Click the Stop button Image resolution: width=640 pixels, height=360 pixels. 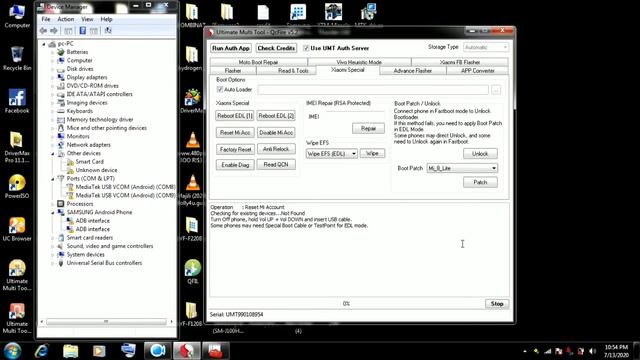point(497,304)
